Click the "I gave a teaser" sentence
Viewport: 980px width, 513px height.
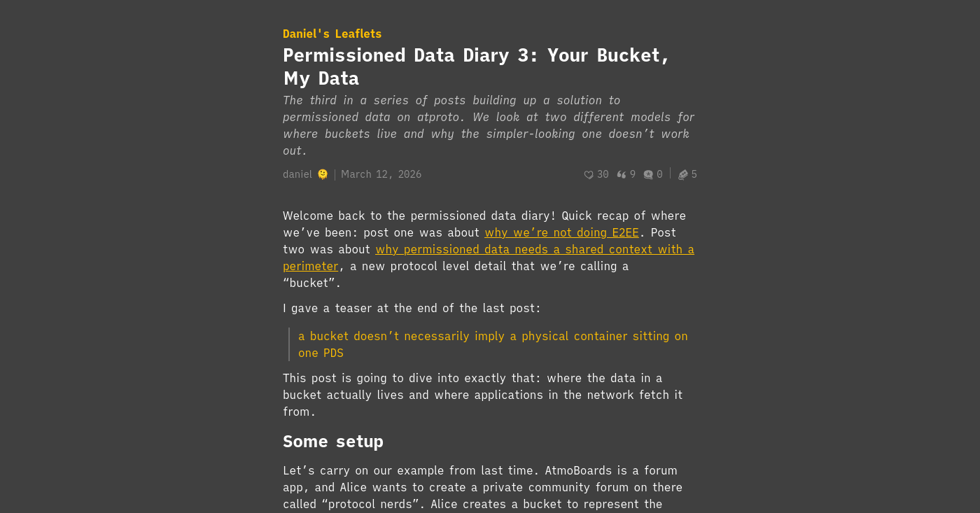[412, 308]
